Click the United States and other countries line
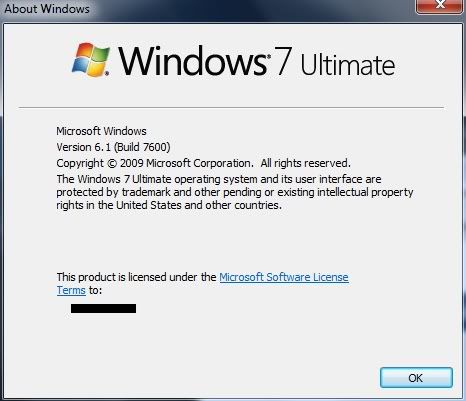This screenshot has width=466, height=401. click(x=169, y=205)
